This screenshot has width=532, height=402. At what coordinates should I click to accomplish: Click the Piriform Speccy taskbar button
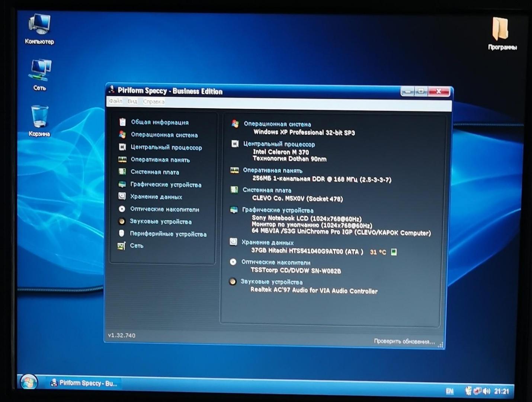pos(84,383)
